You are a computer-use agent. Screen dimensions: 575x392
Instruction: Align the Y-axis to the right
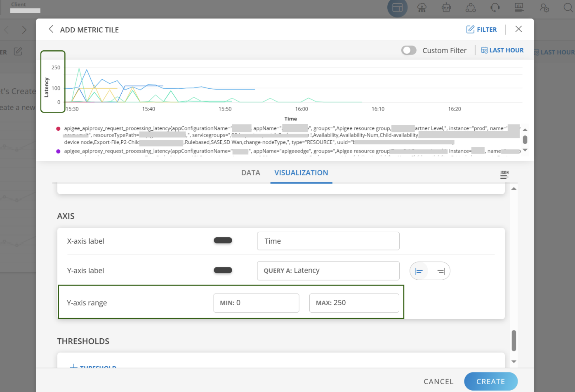tap(441, 271)
